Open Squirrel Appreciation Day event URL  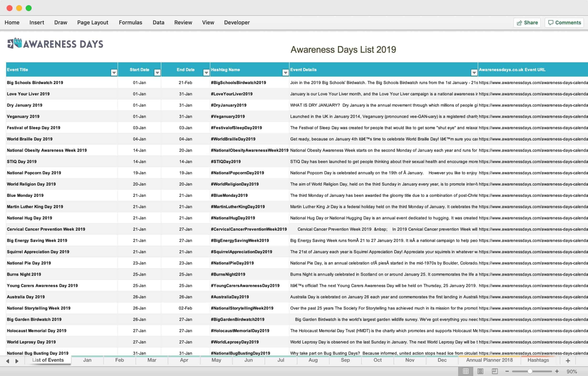point(533,252)
